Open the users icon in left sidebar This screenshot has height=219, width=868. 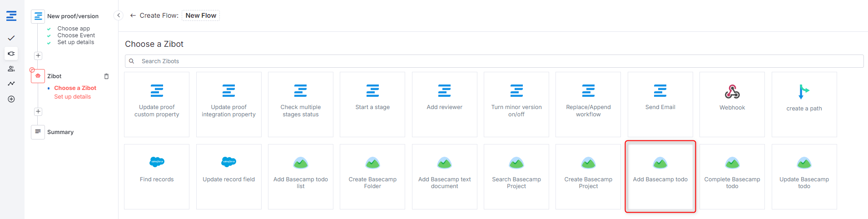pos(11,69)
